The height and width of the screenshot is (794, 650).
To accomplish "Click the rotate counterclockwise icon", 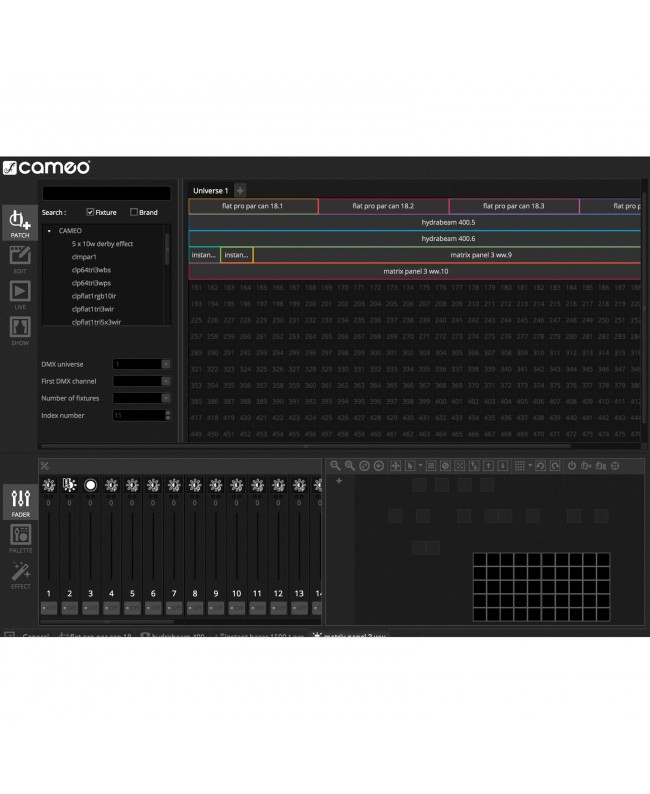I will point(540,466).
